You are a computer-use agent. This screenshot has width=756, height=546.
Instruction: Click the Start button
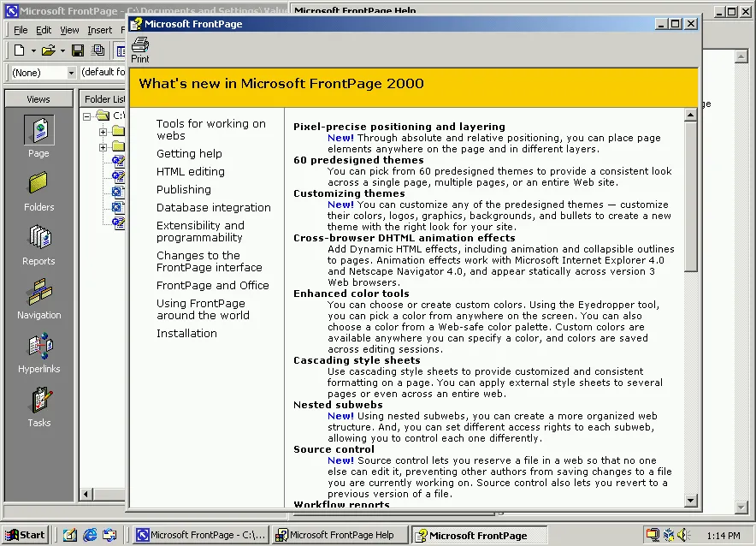pyautogui.click(x=25, y=535)
